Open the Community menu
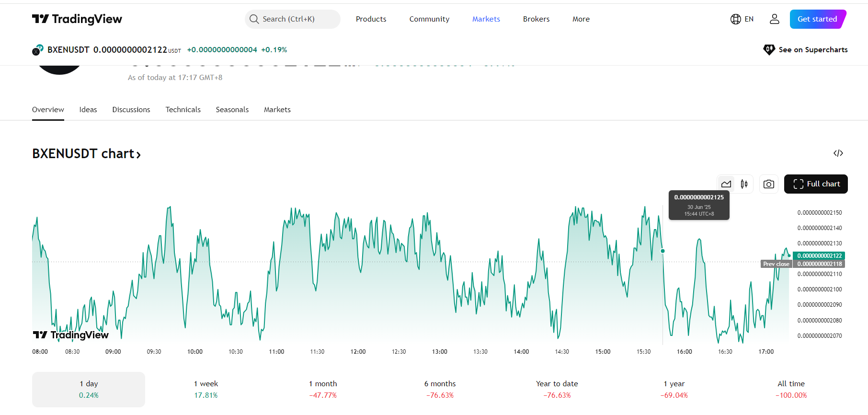 click(429, 19)
